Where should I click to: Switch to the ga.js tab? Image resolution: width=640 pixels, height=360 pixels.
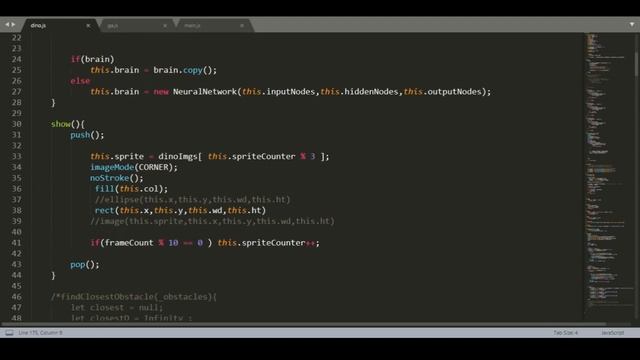[x=137, y=25]
